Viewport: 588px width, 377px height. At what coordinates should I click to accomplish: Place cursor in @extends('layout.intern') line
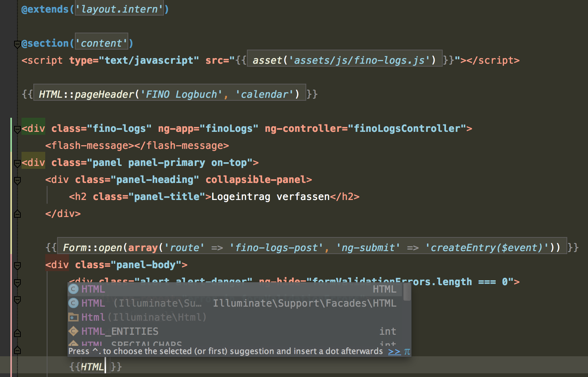[x=95, y=9]
